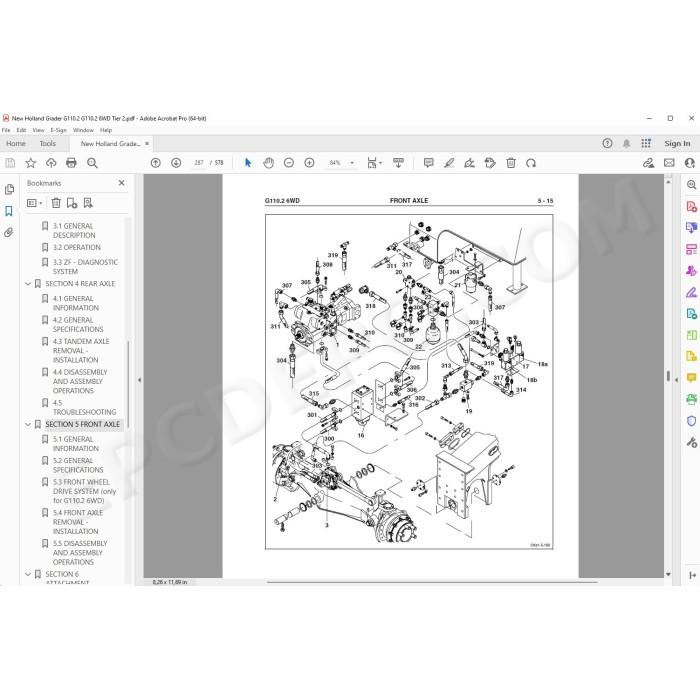Click the horizontal scrollbar below the page
The height and width of the screenshot is (700, 700).
coord(431,582)
